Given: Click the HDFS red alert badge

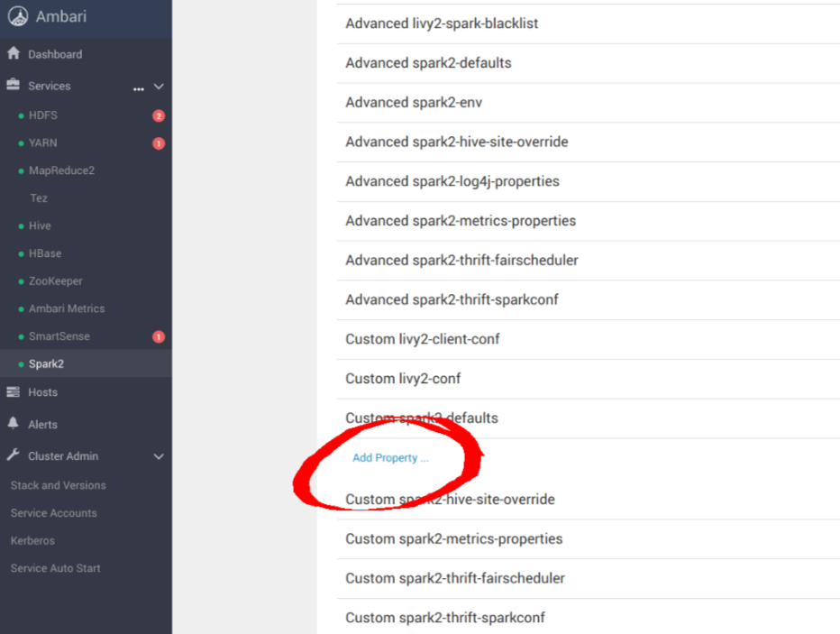Looking at the screenshot, I should click(x=159, y=115).
